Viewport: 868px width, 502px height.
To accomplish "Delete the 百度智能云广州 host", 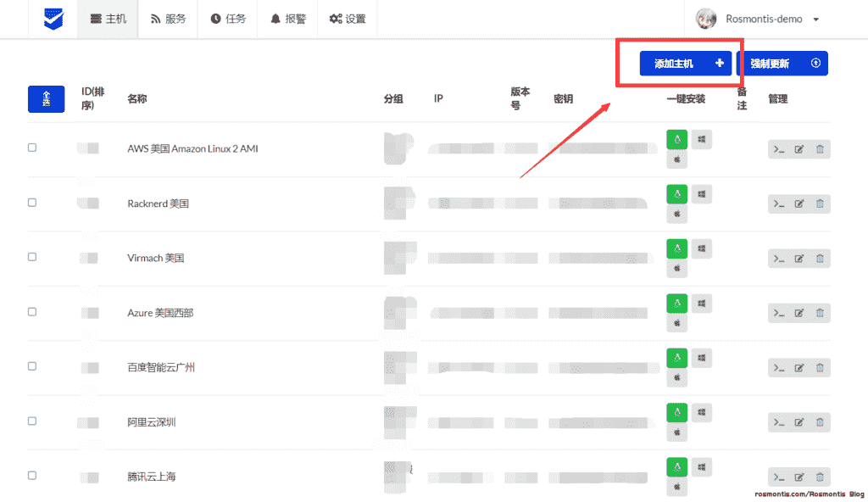I will pos(820,368).
